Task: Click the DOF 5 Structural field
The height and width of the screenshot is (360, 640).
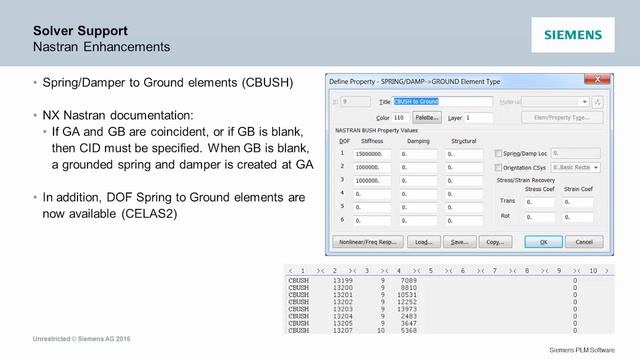Action: [x=464, y=207]
